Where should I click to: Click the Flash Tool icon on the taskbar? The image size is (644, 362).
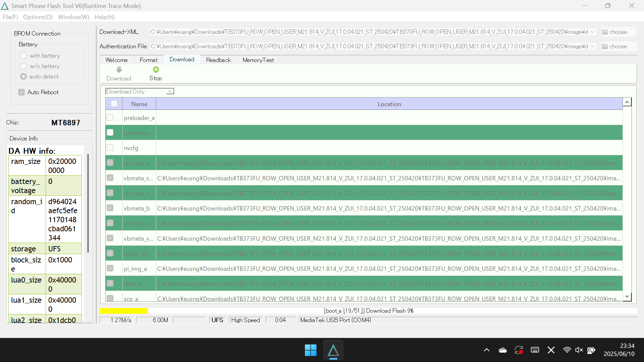click(333, 350)
